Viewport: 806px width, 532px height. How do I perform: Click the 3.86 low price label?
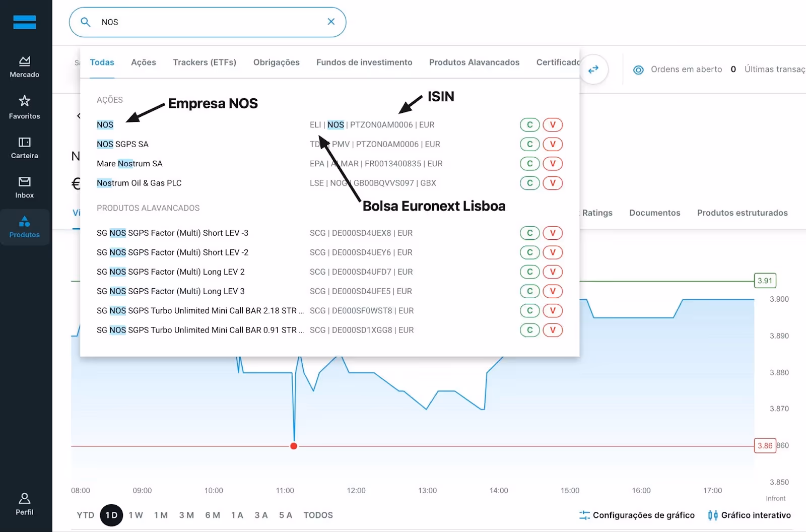coord(765,446)
